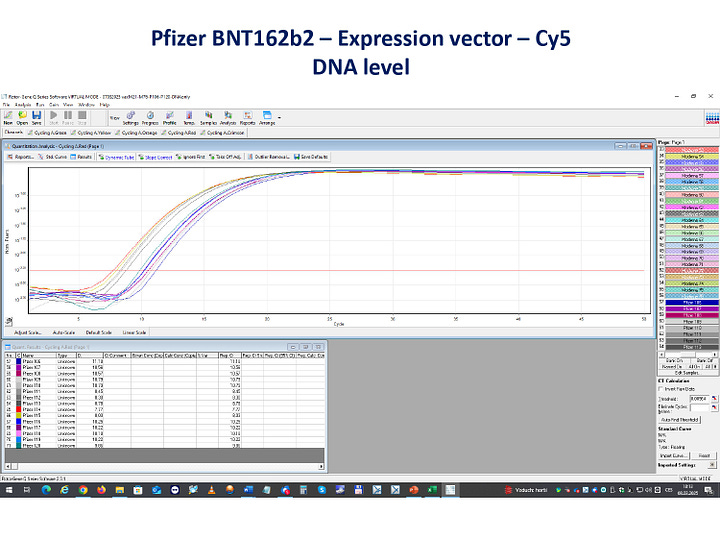Select the Cycling A.Yellow channel
This screenshot has height=540, width=720.
91,133
